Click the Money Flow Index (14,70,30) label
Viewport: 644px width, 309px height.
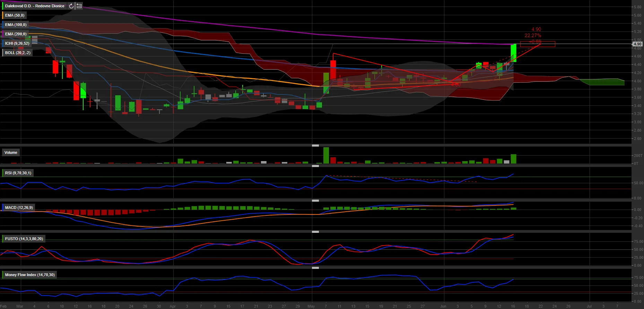tap(30, 275)
